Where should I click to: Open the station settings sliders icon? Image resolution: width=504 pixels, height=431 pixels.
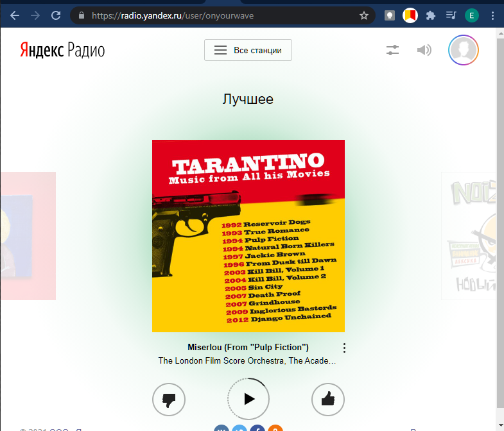pyautogui.click(x=392, y=50)
